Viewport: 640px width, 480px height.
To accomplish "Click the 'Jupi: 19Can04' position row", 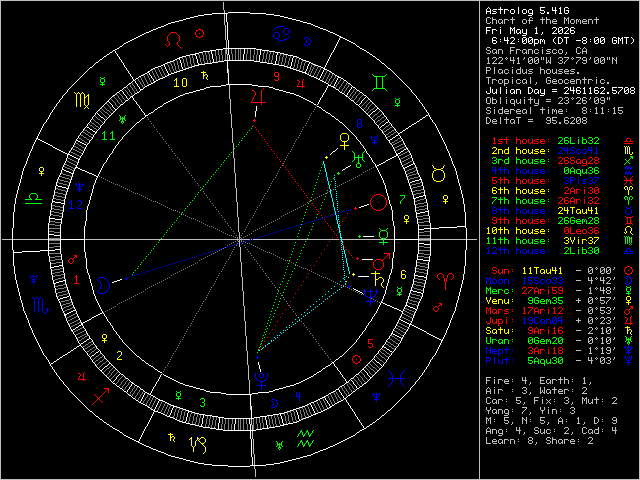I will 560,320.
